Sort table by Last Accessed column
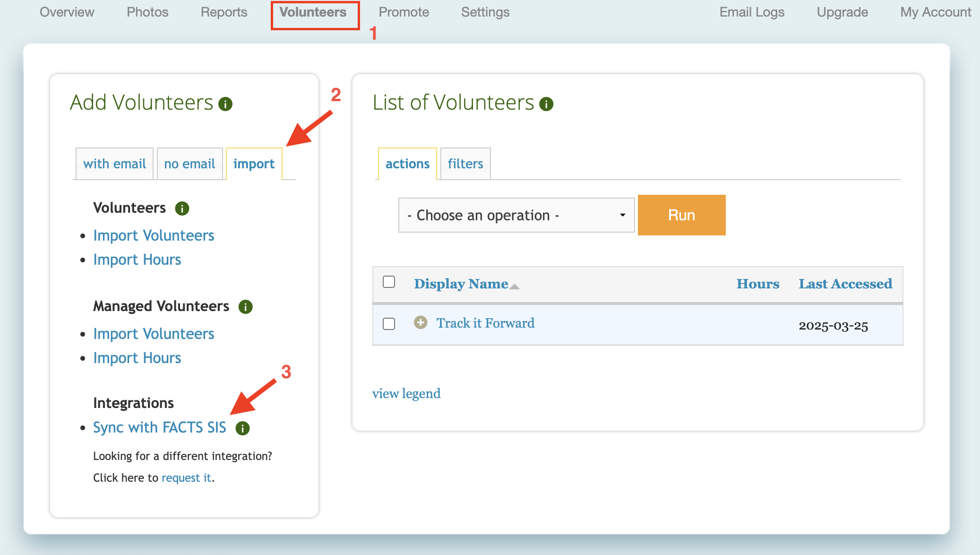980x555 pixels. coord(845,284)
